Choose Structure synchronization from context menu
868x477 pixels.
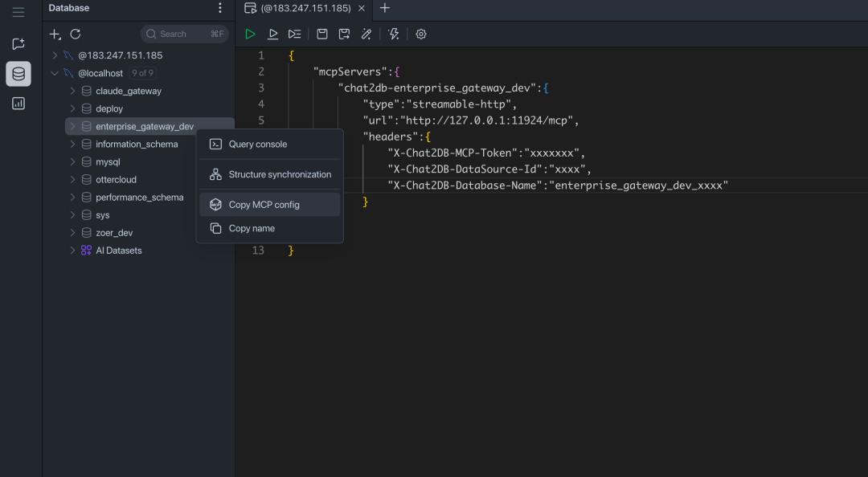269,174
